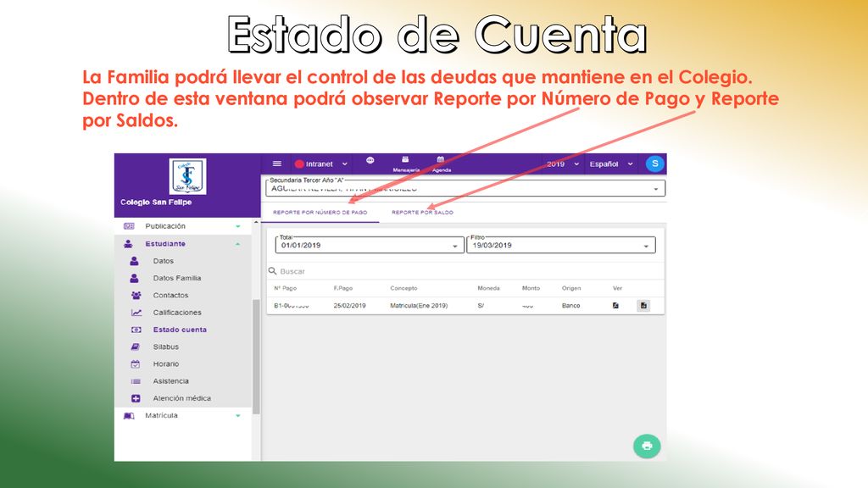Viewport: 868px width, 488px height.
Task: Expand the Matrícula sidebar section
Action: 183,415
